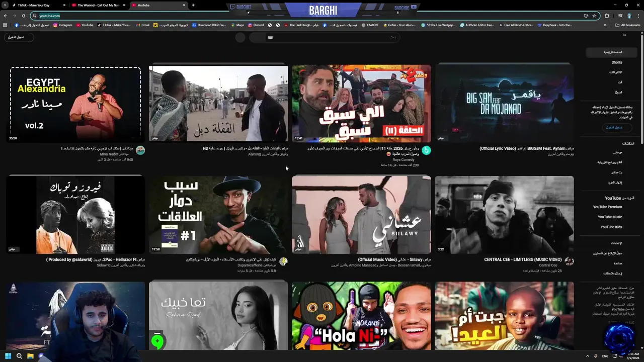Open the YouTube bookmark
Image resolution: width=644 pixels, height=362 pixels.
coord(85,25)
